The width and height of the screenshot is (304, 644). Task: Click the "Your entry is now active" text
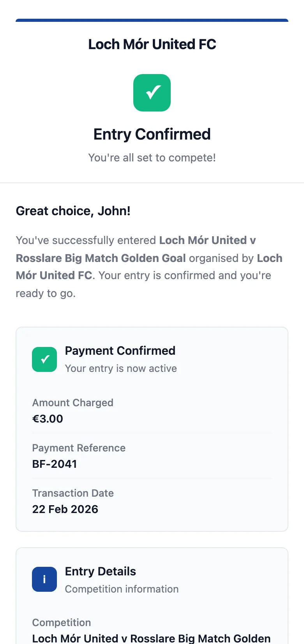tap(121, 368)
